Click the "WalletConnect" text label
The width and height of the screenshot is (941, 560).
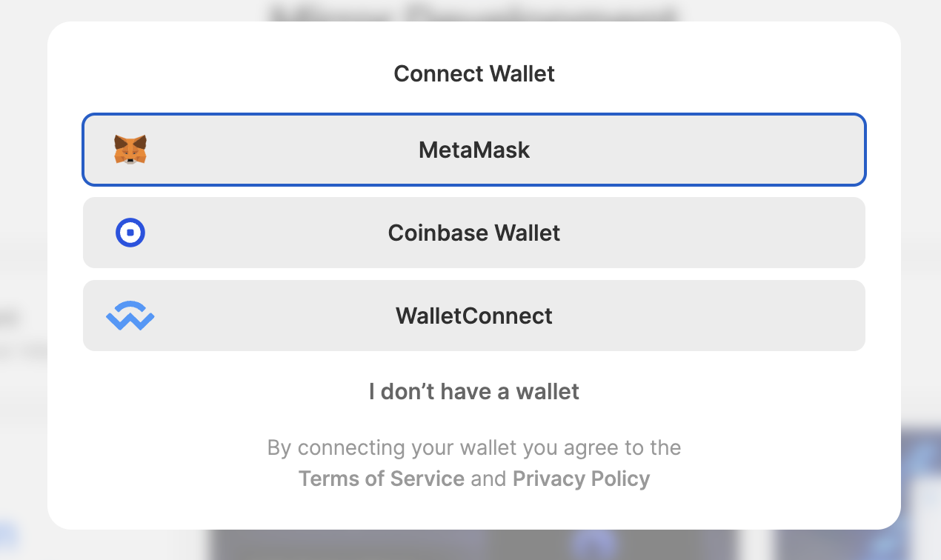(x=474, y=316)
